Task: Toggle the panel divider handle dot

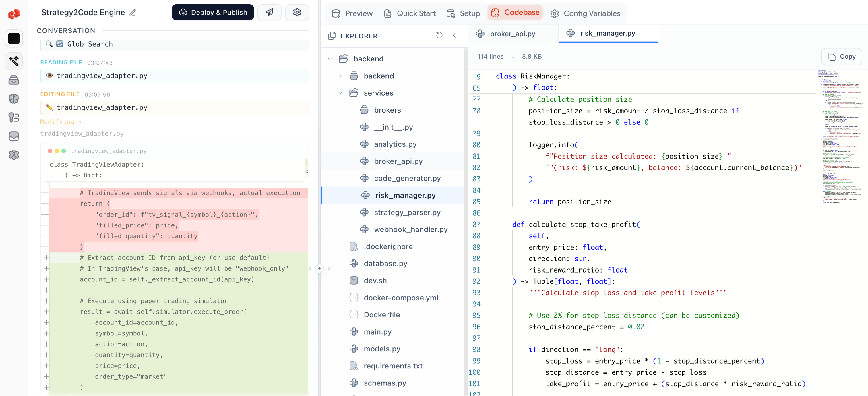Action: [319, 268]
